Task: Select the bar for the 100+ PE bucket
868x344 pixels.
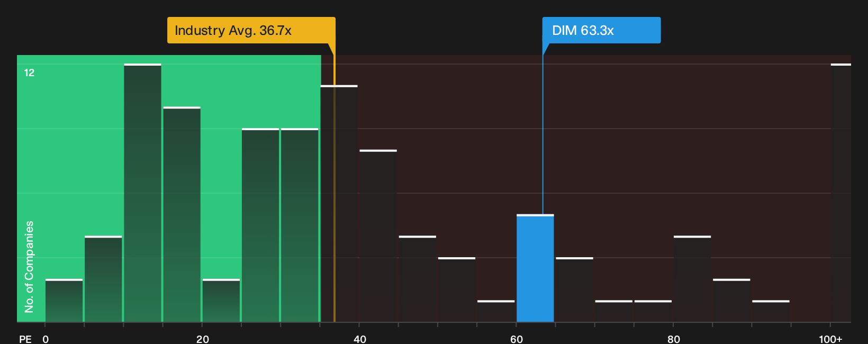Action: (x=841, y=193)
